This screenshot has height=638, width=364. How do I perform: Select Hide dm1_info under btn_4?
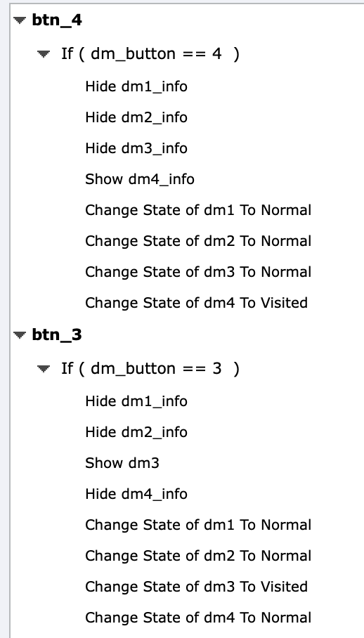[x=136, y=86]
